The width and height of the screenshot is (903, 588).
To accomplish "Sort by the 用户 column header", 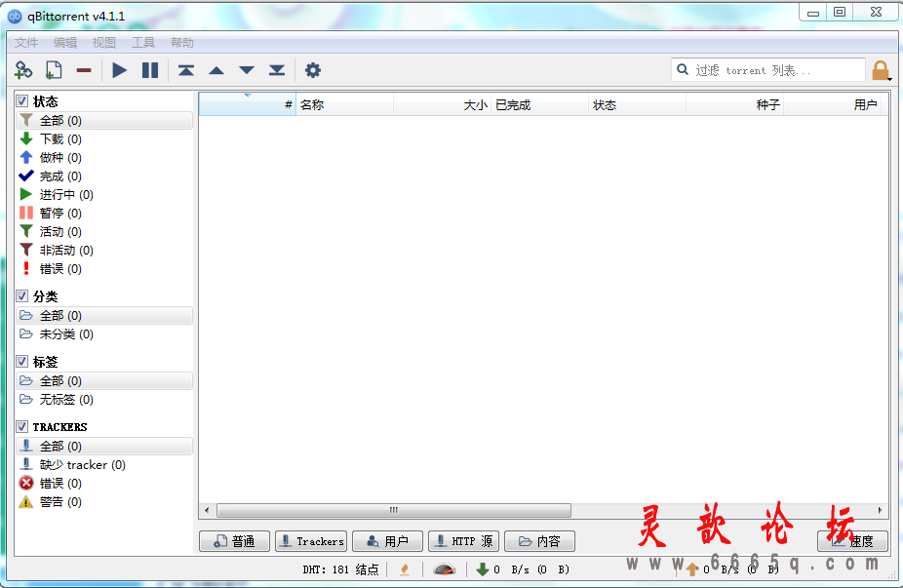I will pyautogui.click(x=832, y=104).
